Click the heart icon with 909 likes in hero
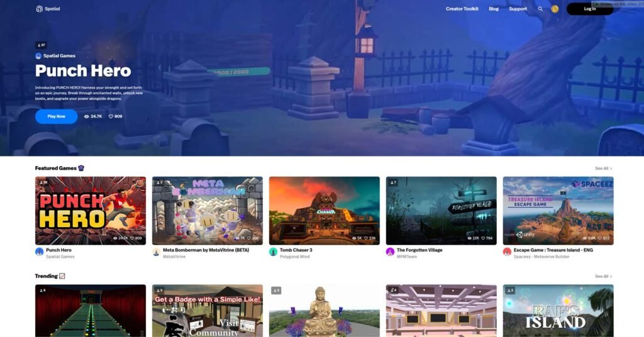This screenshot has width=644, height=337. click(111, 116)
